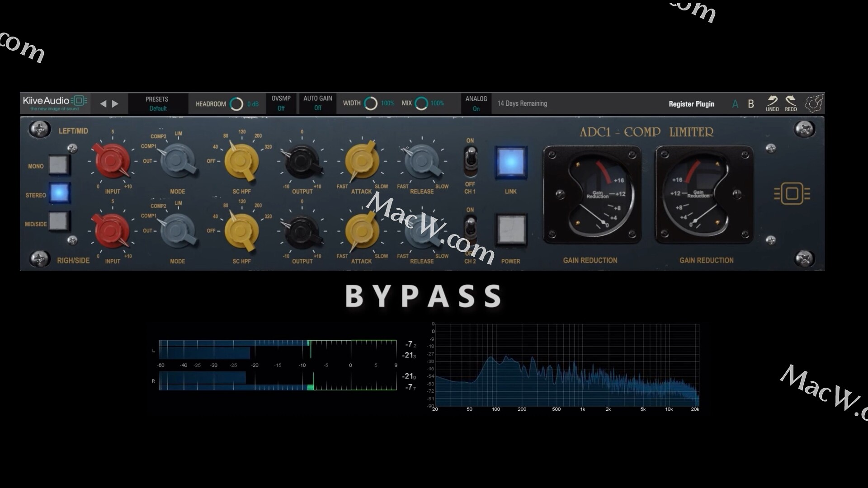Adjust the Mix knob
Screen dimensions: 868x488
tap(421, 103)
